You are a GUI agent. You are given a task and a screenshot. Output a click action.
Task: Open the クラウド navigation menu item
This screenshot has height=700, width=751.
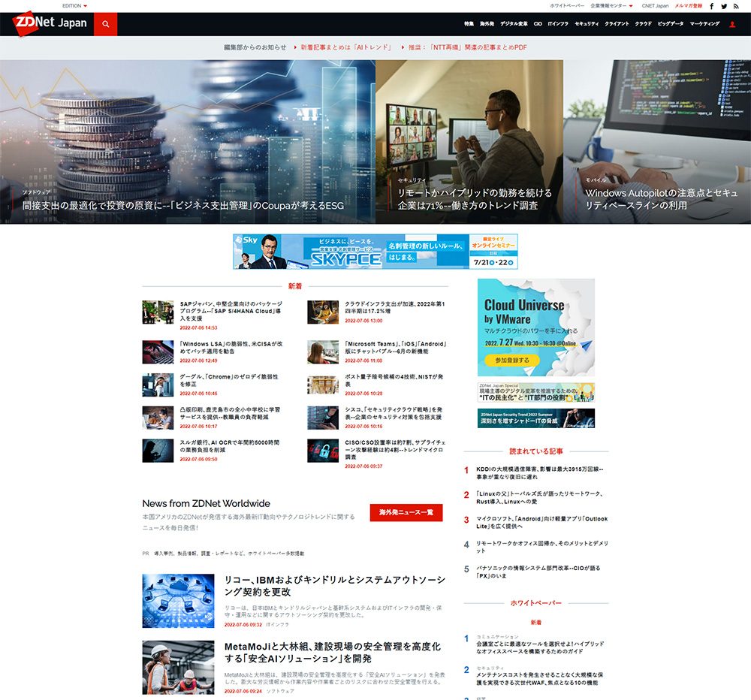coord(643,23)
